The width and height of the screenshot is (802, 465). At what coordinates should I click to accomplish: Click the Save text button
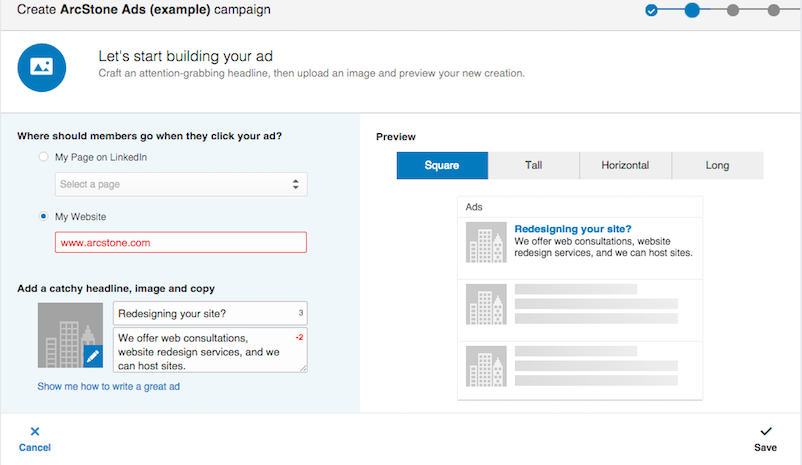[x=765, y=448]
